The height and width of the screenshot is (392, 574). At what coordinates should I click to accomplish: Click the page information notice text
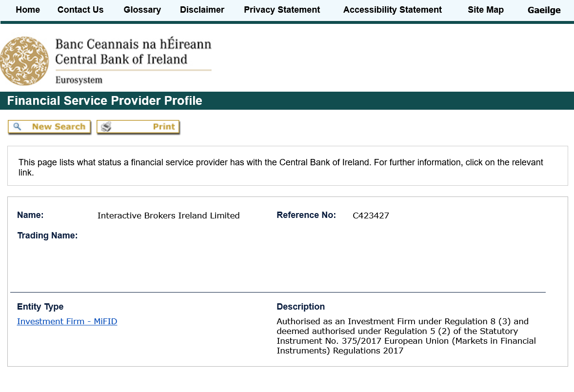pos(281,167)
